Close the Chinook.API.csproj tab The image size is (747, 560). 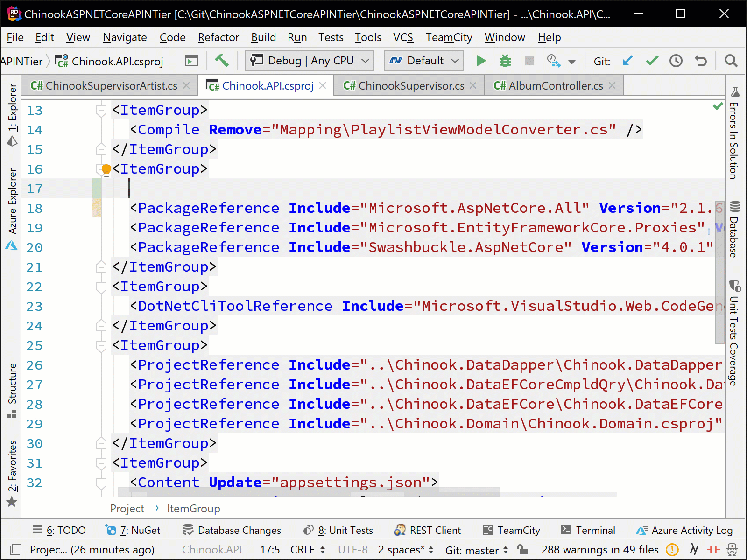point(323,86)
